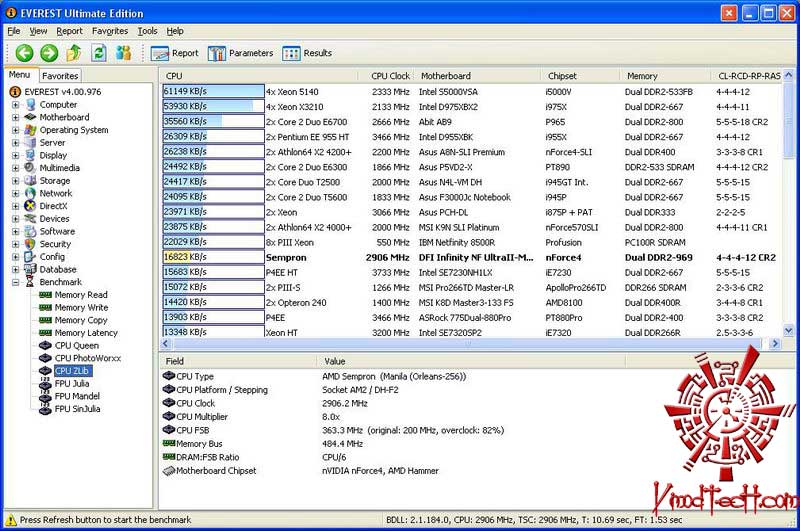Open the Help menu
This screenshot has width=800, height=531.
pyautogui.click(x=175, y=31)
